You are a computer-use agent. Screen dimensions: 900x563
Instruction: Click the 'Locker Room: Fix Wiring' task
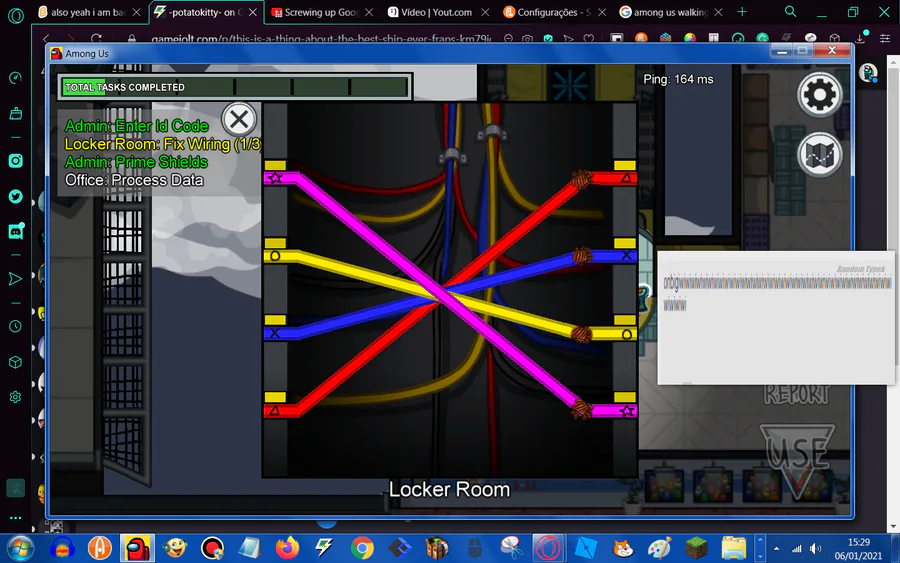162,144
